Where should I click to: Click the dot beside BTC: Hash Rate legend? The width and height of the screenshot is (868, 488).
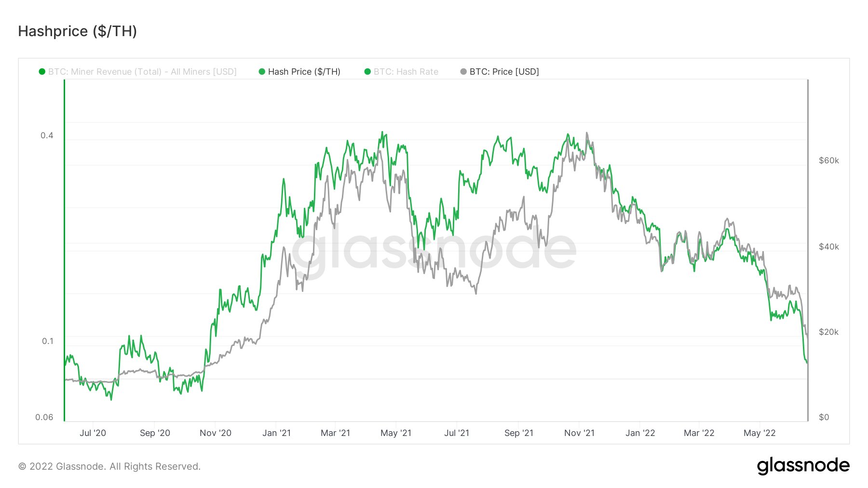[x=367, y=72]
